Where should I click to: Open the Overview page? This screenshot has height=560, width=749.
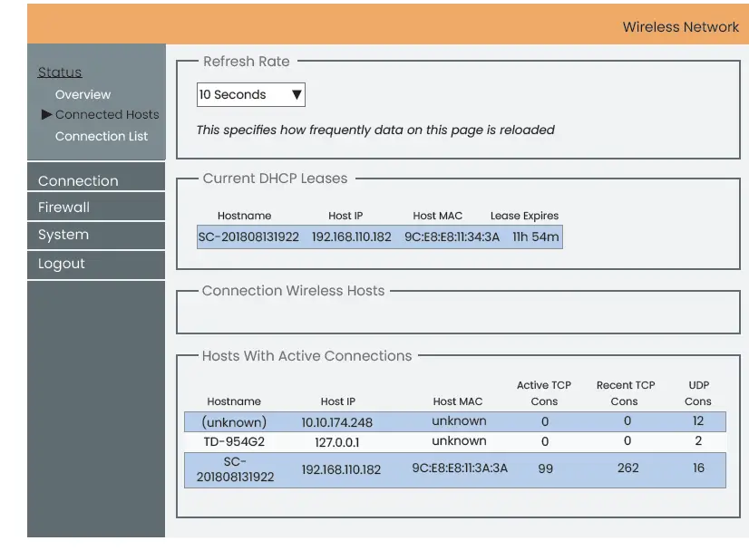tap(83, 95)
